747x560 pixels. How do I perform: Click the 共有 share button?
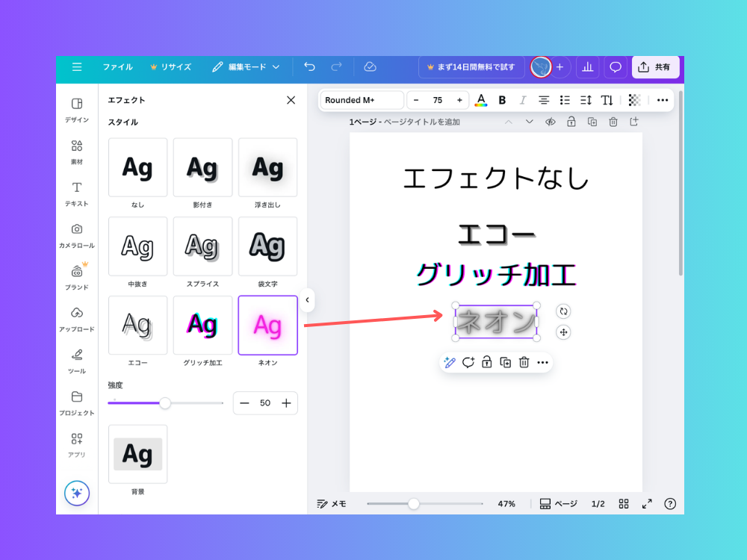tap(655, 66)
